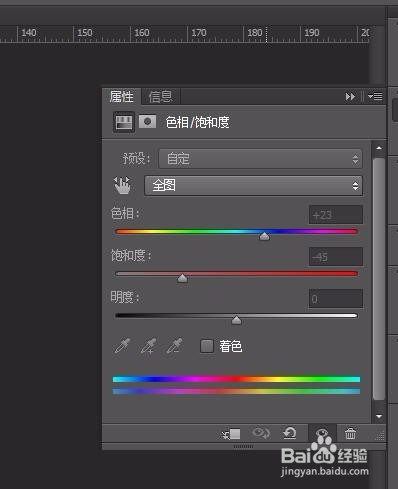Select the hue/saturation adjustment icon
Viewport: 398px width, 489px height.
(124, 122)
